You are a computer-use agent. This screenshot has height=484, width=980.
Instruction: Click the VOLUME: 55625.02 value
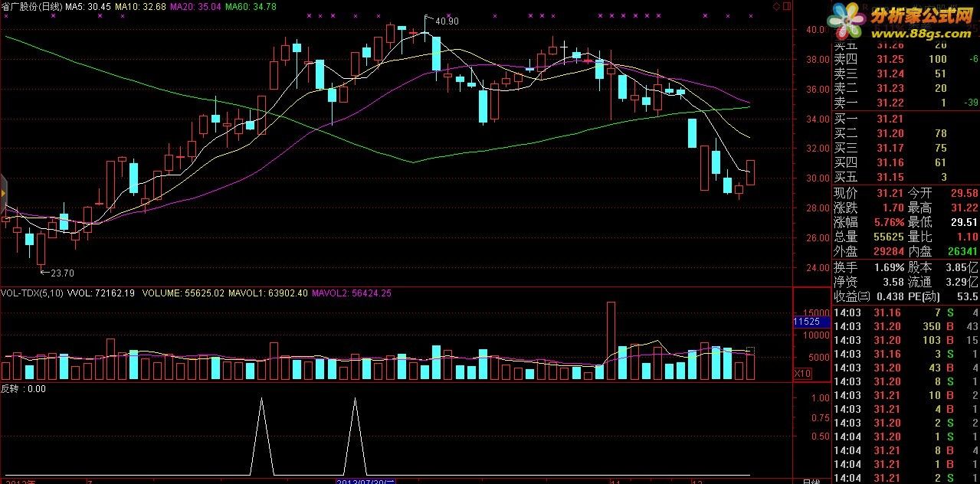coord(182,293)
